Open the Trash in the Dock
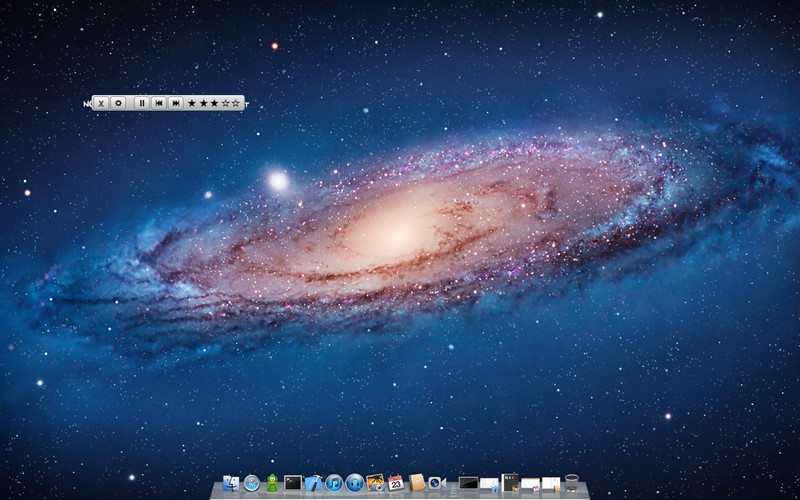 pos(571,483)
